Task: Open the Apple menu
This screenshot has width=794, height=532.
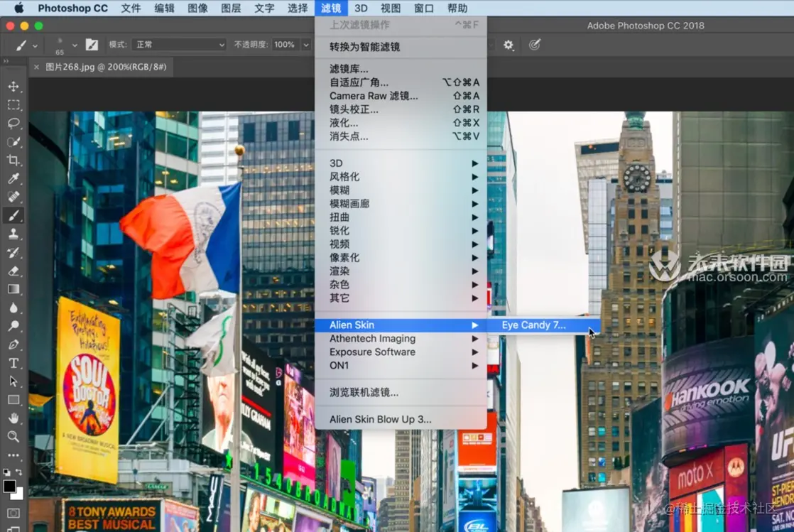Action: [18, 8]
